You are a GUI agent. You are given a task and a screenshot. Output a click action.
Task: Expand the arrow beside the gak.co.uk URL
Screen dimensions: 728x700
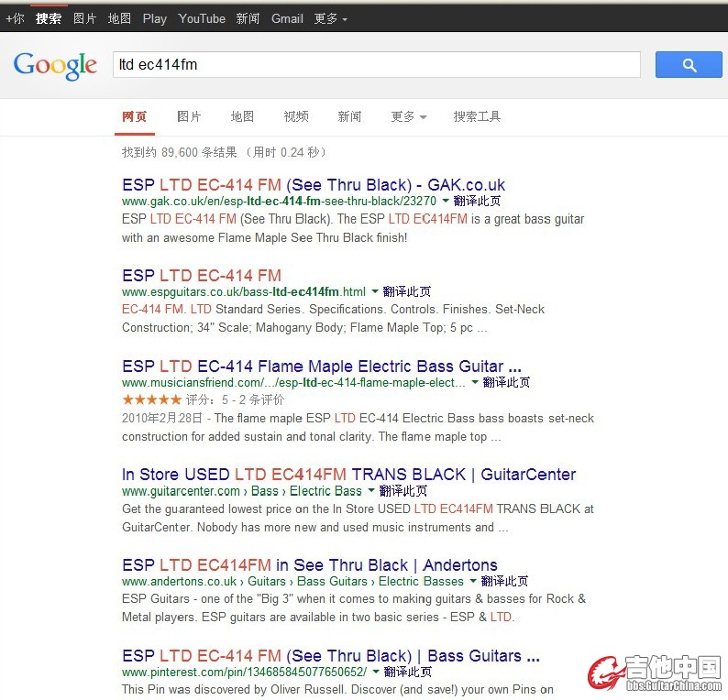(446, 201)
